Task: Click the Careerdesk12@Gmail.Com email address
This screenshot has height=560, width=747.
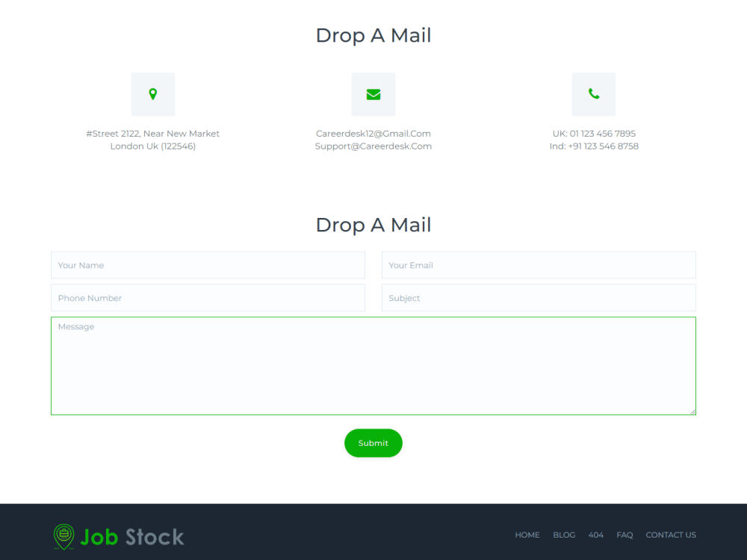Action: coord(373,133)
